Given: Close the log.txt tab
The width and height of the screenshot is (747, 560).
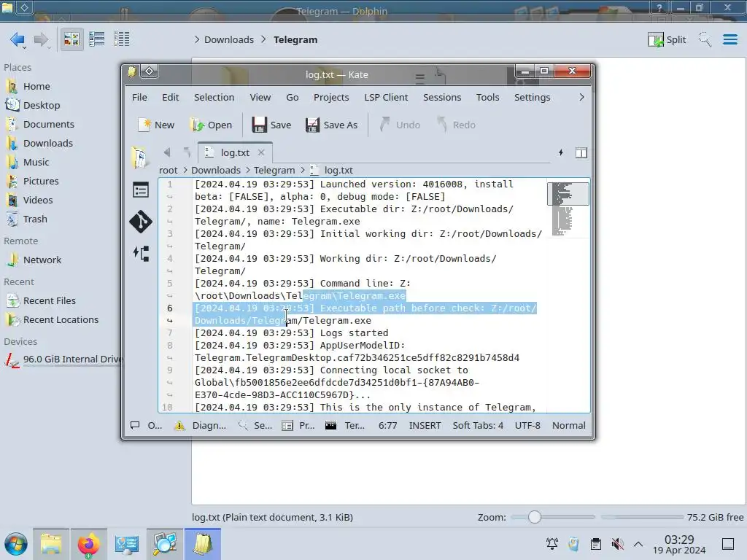Looking at the screenshot, I should 261,152.
